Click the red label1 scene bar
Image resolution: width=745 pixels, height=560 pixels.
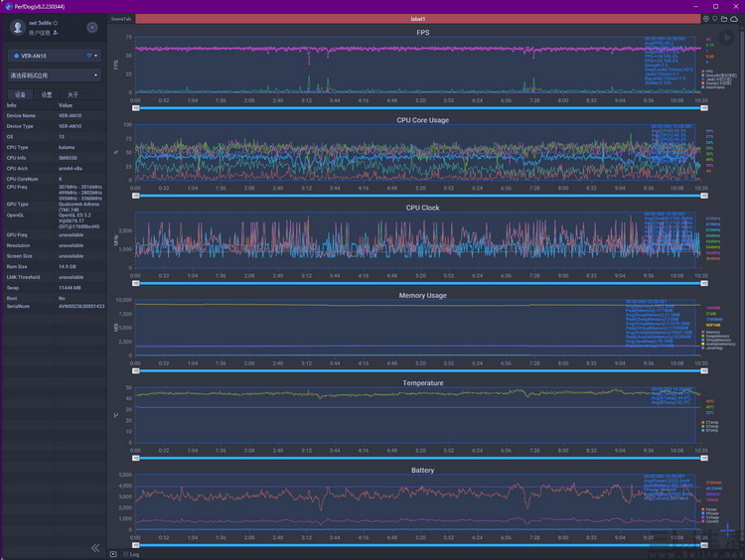[x=417, y=19]
